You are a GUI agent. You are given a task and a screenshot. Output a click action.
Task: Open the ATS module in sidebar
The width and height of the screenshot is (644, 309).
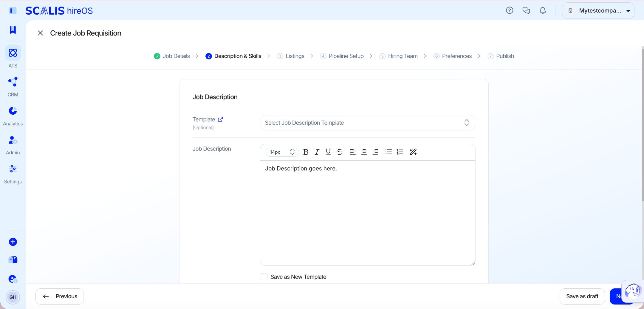tap(13, 57)
